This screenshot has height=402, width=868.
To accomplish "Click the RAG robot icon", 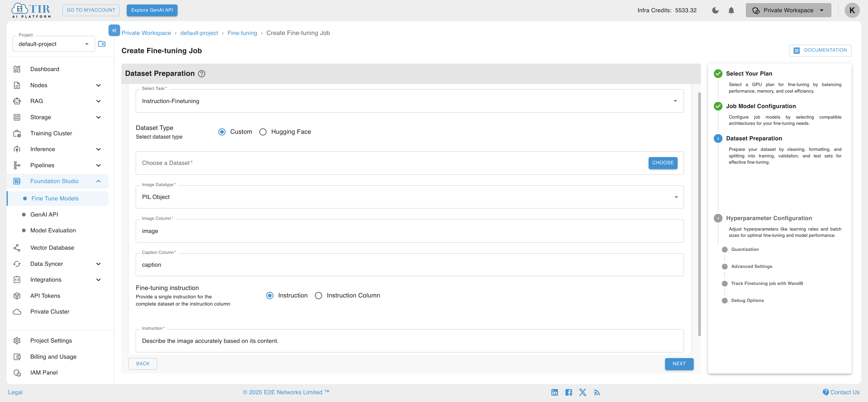I will pyautogui.click(x=17, y=101).
